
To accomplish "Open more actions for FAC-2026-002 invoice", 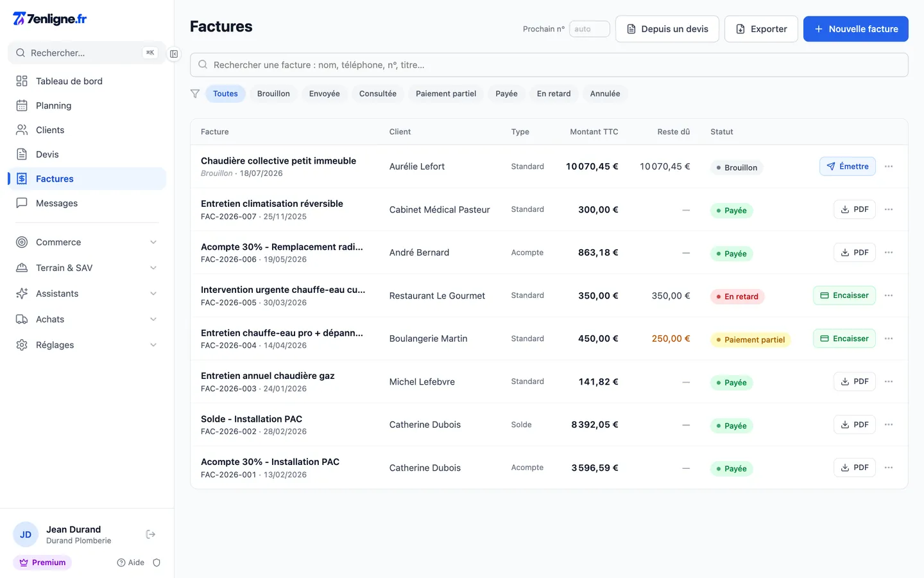I will coord(889,425).
